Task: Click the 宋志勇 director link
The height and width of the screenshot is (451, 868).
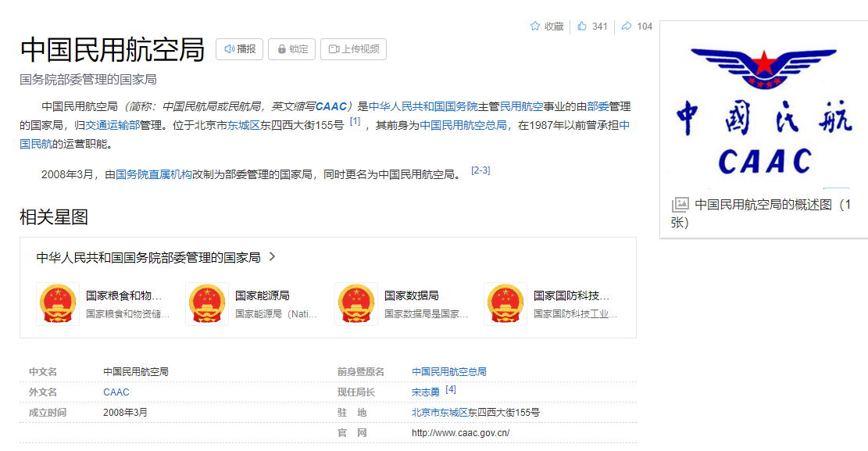Action: (426, 392)
